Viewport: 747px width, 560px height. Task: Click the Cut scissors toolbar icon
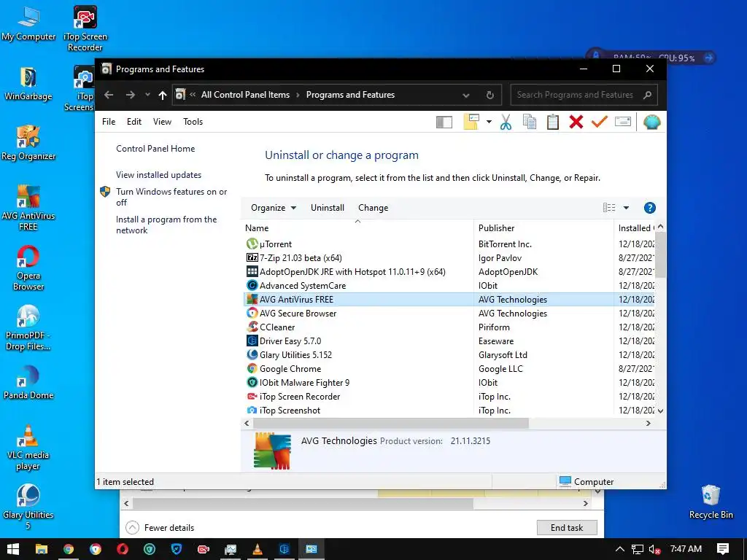coord(506,122)
